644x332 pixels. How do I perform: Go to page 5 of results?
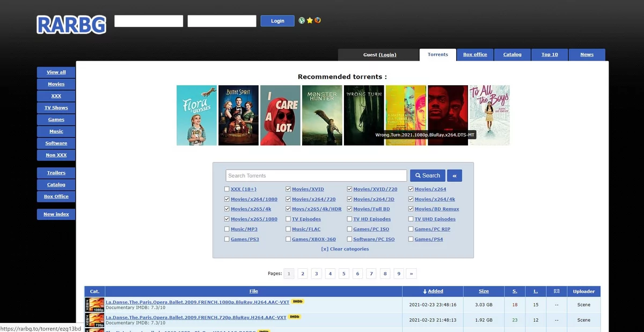click(344, 274)
